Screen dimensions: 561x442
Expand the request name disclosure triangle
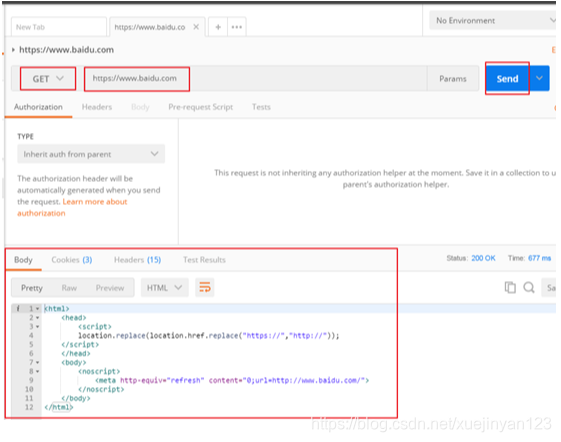(13, 50)
